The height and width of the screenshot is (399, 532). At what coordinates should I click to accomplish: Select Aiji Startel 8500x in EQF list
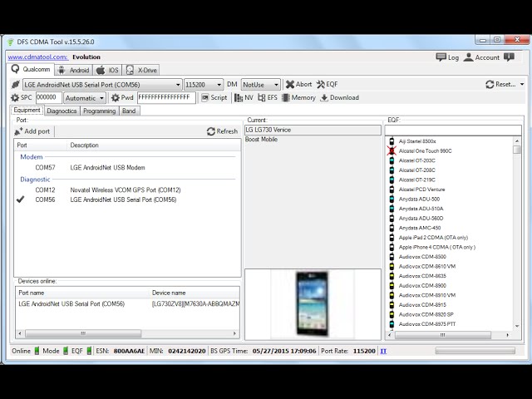pyautogui.click(x=417, y=141)
